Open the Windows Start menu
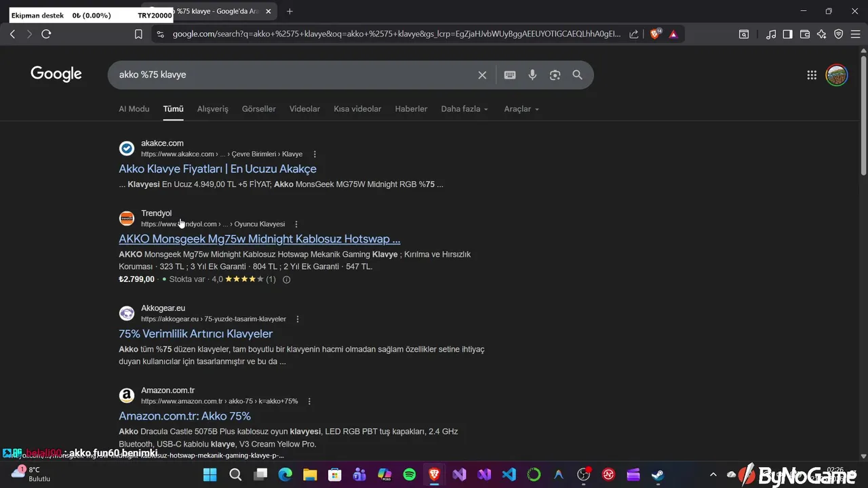This screenshot has height=488, width=868. (210, 474)
